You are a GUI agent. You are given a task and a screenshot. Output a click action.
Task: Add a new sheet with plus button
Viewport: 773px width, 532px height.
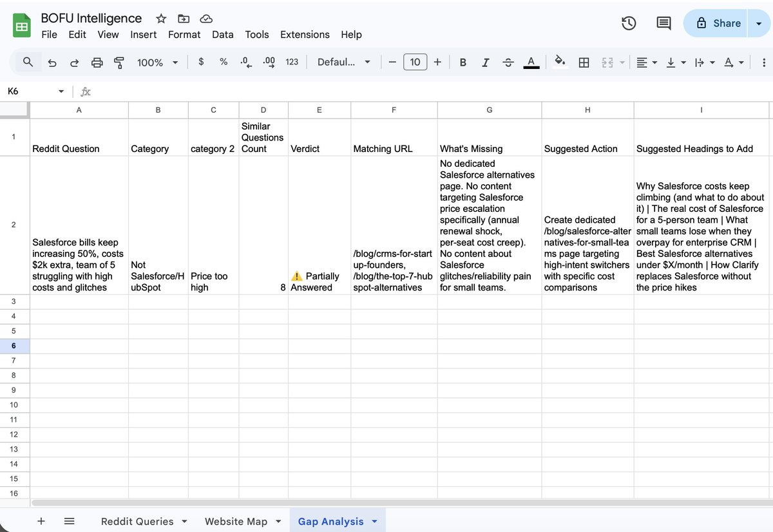click(x=41, y=521)
